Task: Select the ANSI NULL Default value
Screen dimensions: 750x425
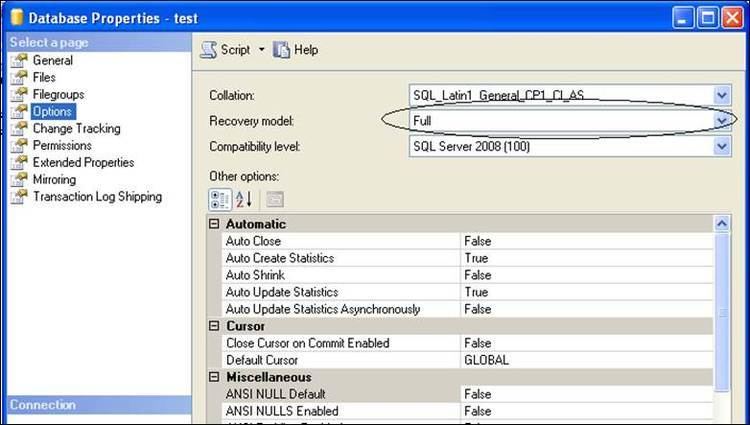Action: [x=587, y=394]
